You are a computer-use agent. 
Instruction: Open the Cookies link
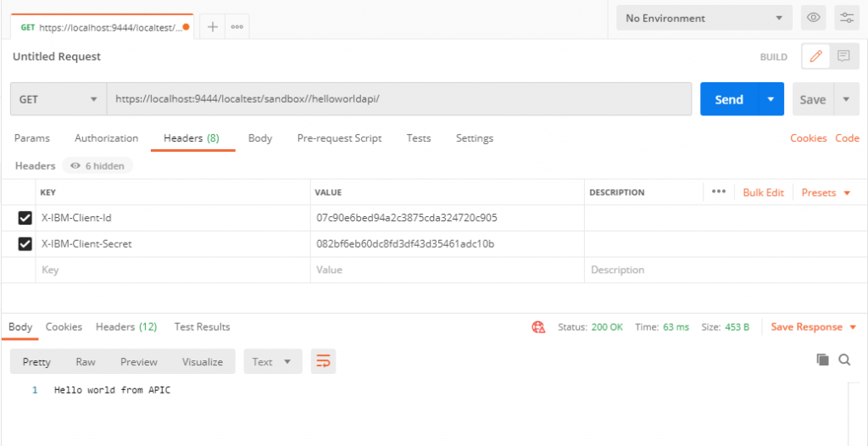click(x=808, y=138)
